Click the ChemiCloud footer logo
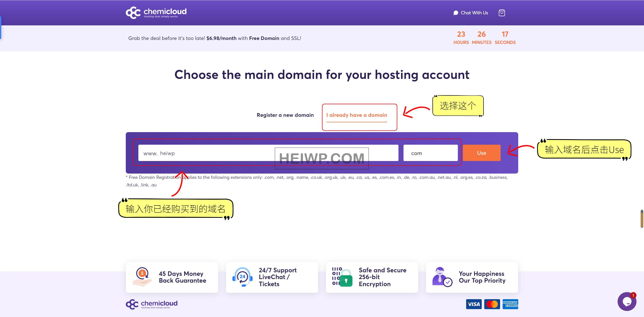The width and height of the screenshot is (644, 317). coord(152,304)
